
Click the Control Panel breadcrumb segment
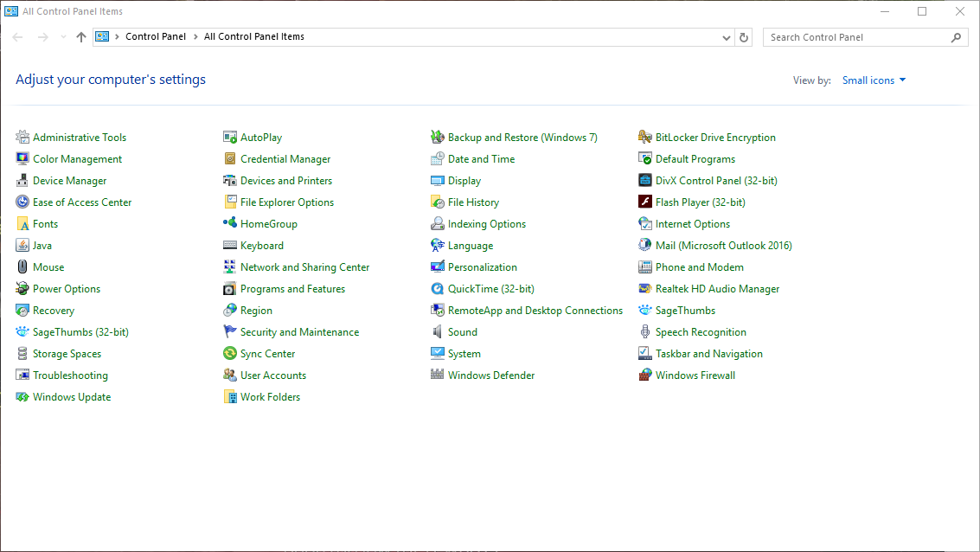click(156, 36)
